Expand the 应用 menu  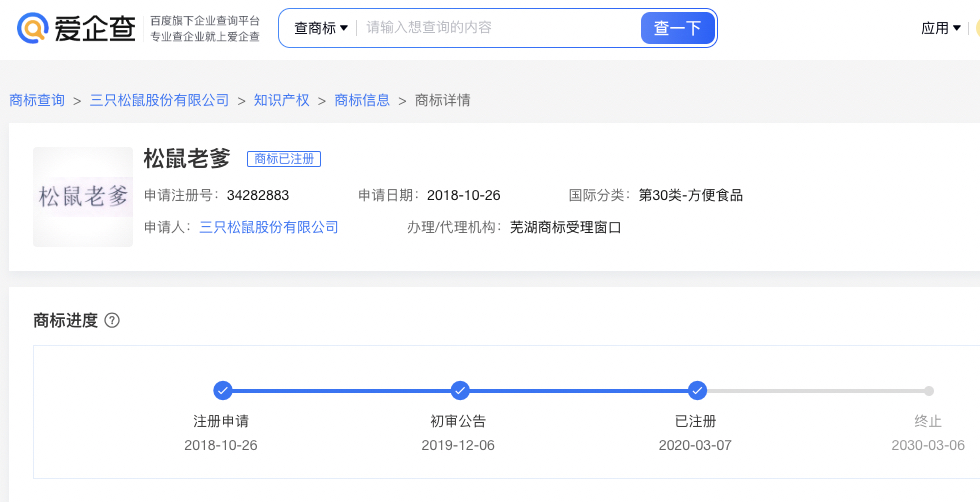click(x=941, y=28)
